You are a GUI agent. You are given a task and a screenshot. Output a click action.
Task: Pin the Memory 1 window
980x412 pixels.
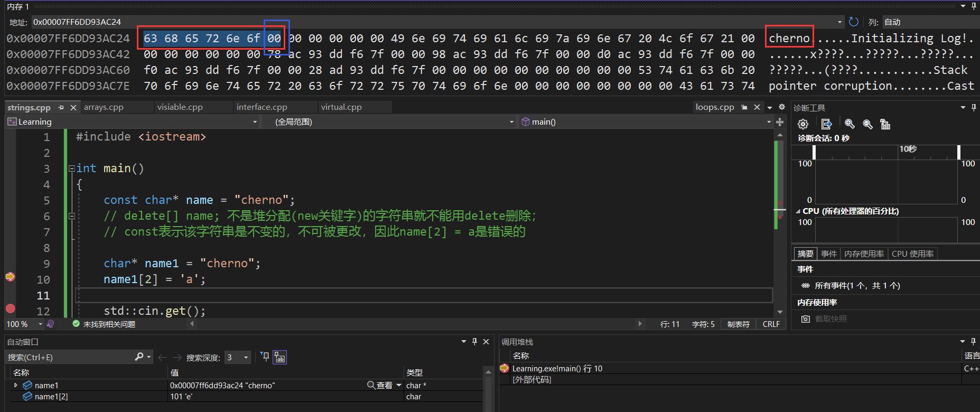(x=974, y=6)
